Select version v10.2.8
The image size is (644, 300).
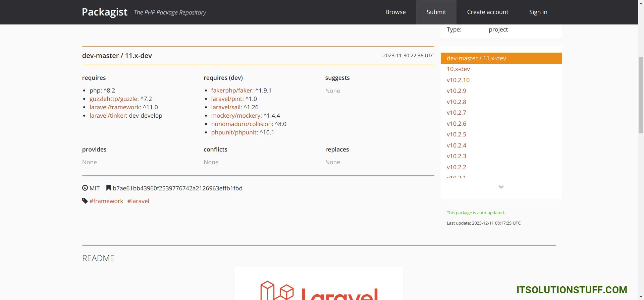coord(457,102)
